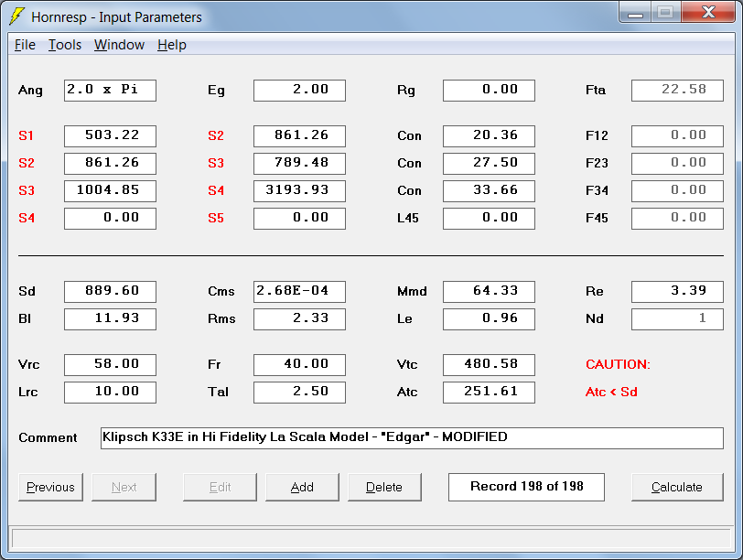Select the F45 field
Screen dimensions: 743x560
tap(677, 219)
